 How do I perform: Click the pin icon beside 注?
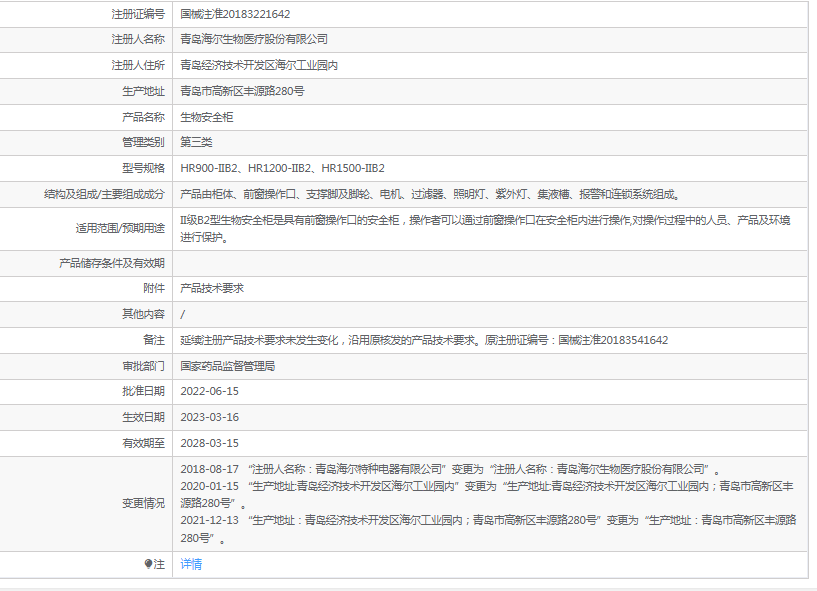tap(148, 564)
